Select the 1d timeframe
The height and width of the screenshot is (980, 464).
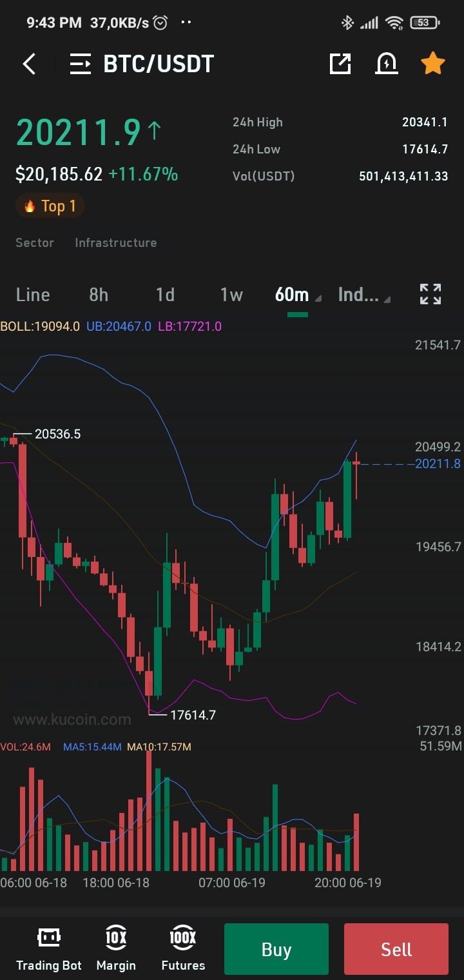click(x=165, y=295)
